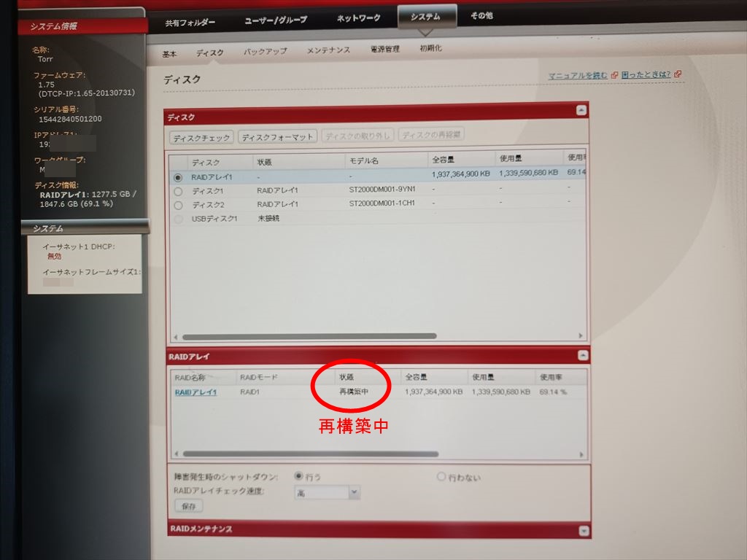
Task: Choose 行わない for shutdown on failure
Action: [441, 477]
